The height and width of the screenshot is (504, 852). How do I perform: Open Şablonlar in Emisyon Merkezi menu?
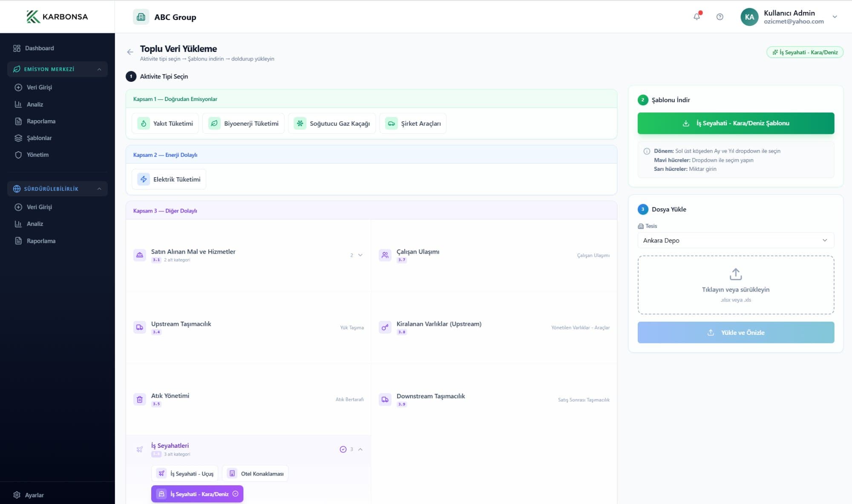[39, 138]
